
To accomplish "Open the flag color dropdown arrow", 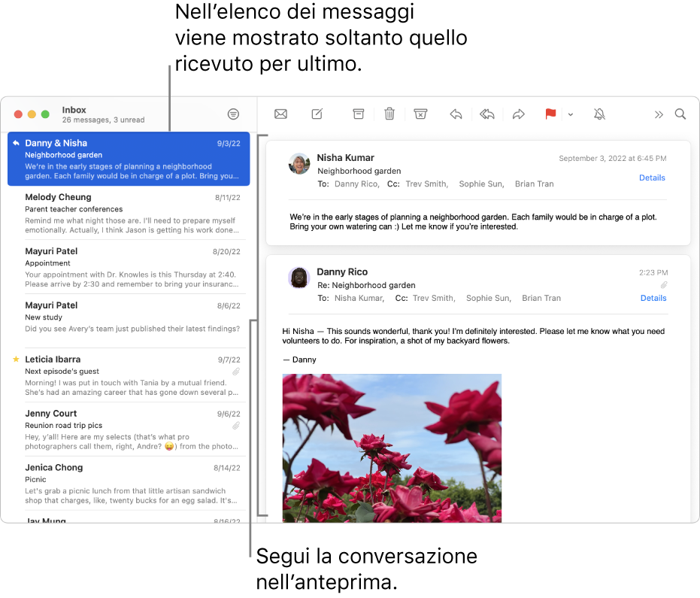I will click(x=571, y=115).
